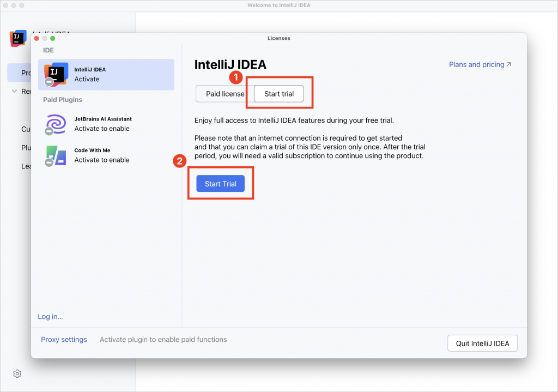Viewport: 558px width, 392px height.
Task: Expand the Remote chevron in Welcome sidebar
Action: [x=14, y=91]
